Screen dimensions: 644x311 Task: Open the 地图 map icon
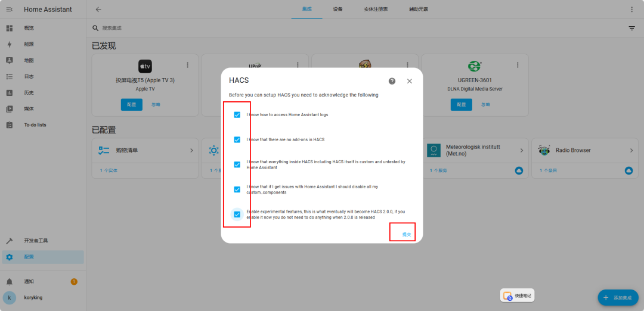point(10,60)
